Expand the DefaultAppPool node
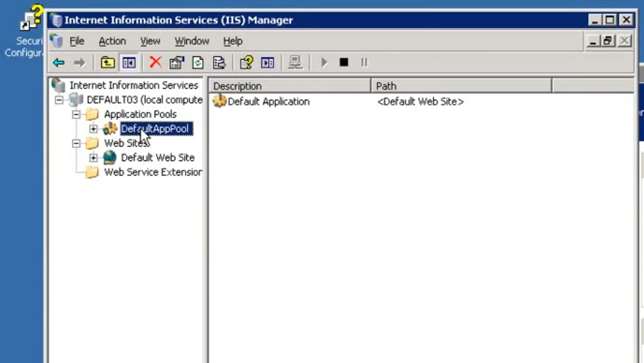The image size is (644, 363). [93, 129]
